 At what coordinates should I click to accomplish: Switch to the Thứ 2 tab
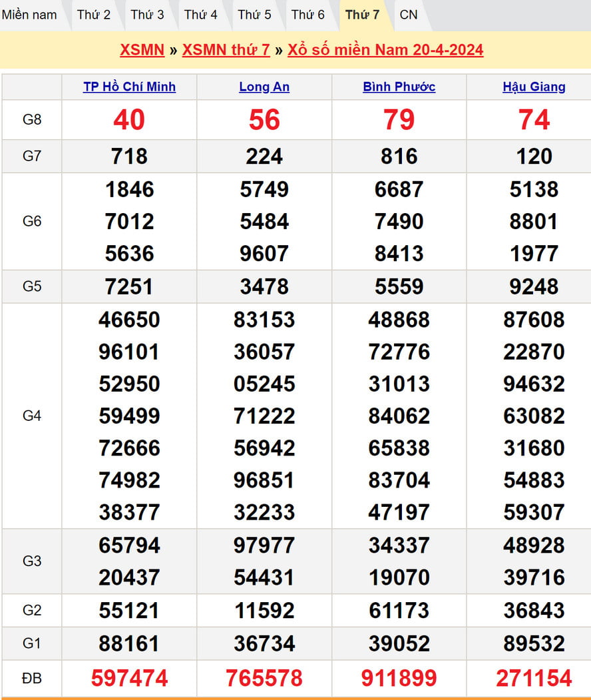click(94, 15)
